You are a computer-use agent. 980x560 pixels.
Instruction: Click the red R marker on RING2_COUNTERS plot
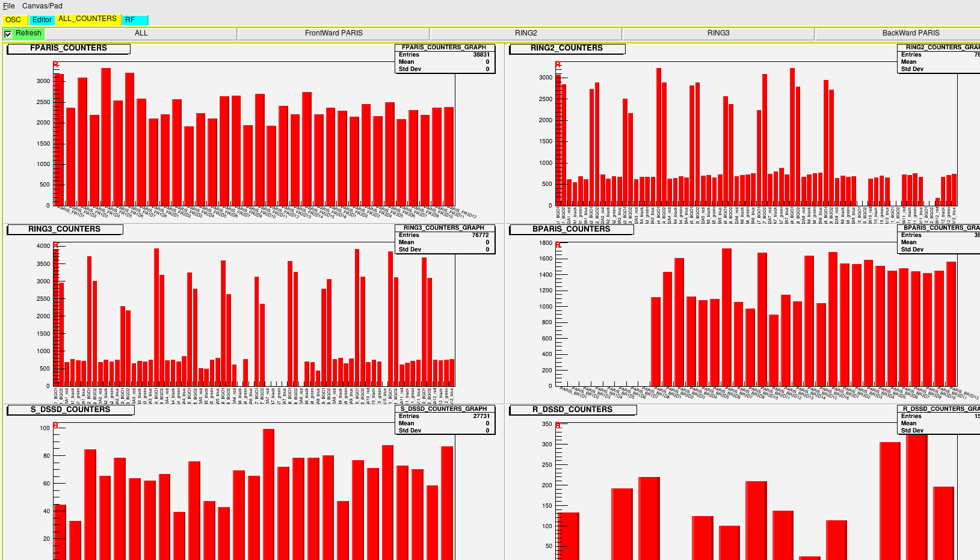point(558,64)
